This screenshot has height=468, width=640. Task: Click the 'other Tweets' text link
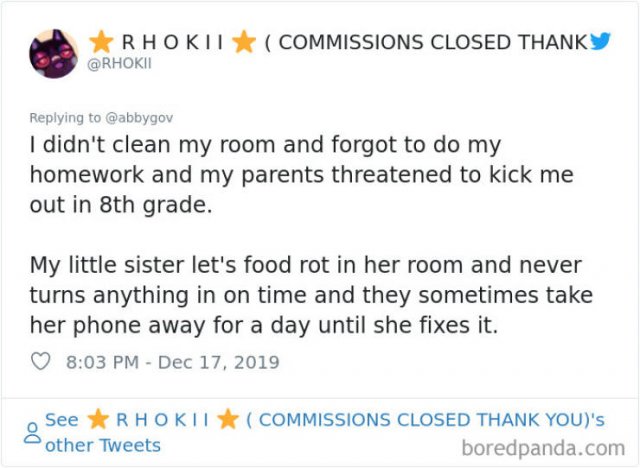(103, 445)
